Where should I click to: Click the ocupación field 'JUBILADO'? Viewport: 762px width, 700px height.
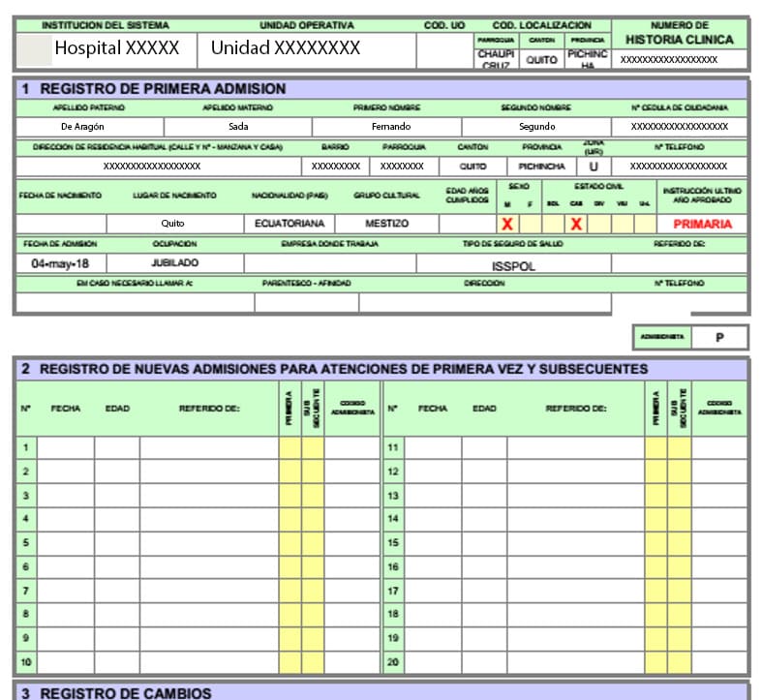tap(174, 262)
